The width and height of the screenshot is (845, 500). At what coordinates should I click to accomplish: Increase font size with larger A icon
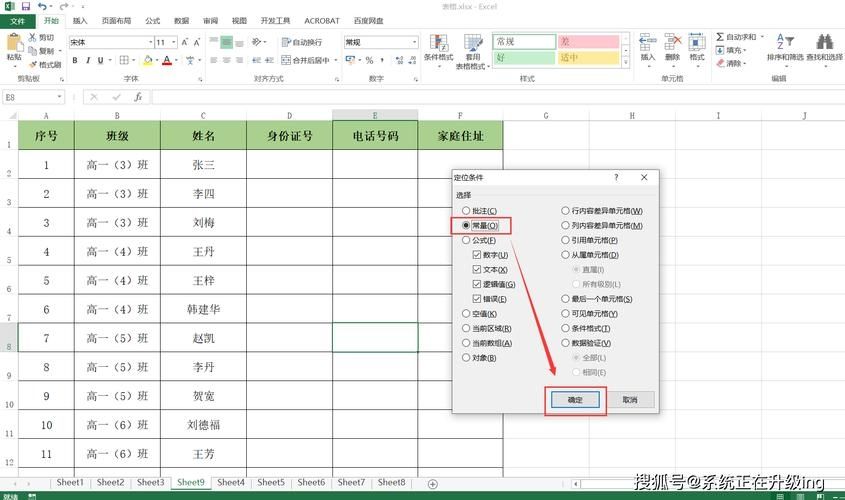point(184,42)
